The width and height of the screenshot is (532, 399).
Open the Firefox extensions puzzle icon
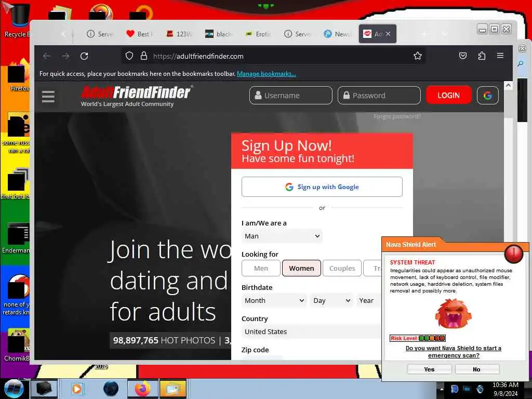coord(482,56)
